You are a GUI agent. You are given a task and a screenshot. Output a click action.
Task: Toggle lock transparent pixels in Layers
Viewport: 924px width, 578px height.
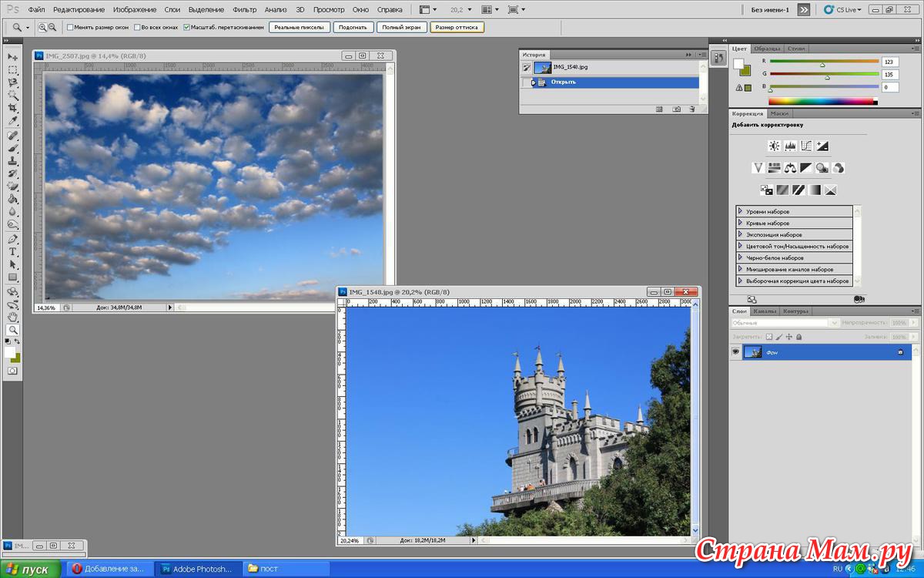(x=768, y=337)
